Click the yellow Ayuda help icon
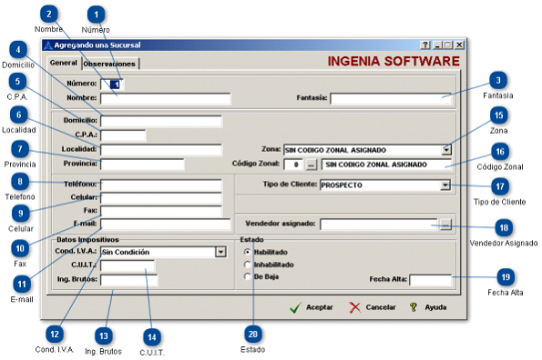The image size is (542, 360). tap(413, 307)
